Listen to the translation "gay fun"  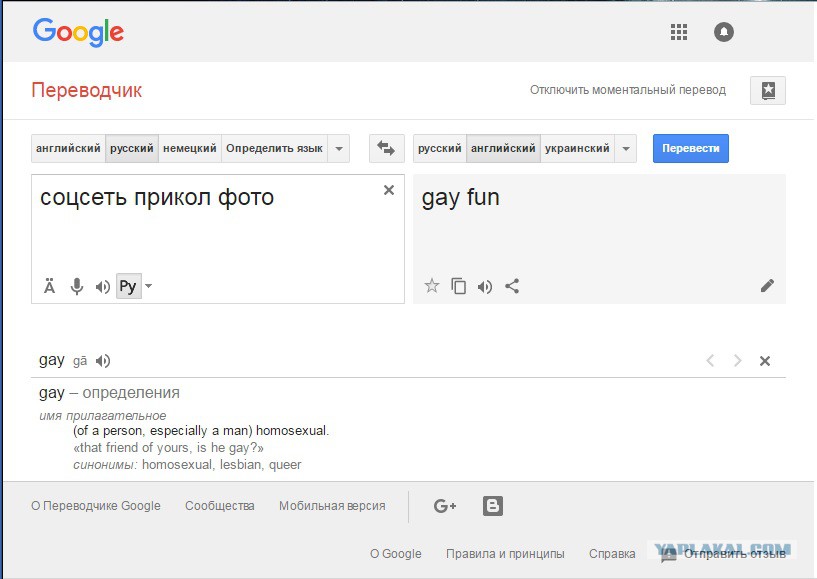(x=485, y=287)
